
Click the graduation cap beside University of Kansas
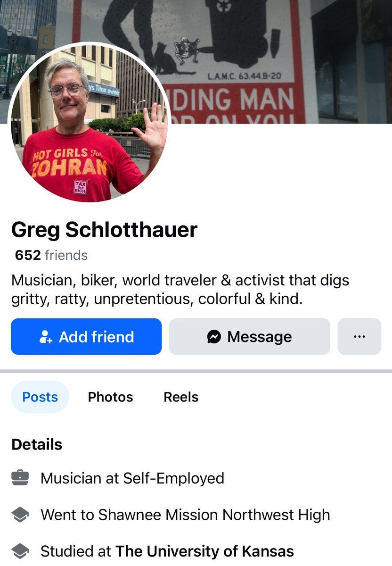pyautogui.click(x=20, y=551)
